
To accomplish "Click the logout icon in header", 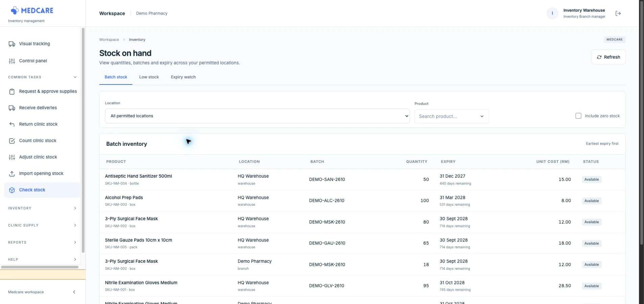I will click(618, 14).
